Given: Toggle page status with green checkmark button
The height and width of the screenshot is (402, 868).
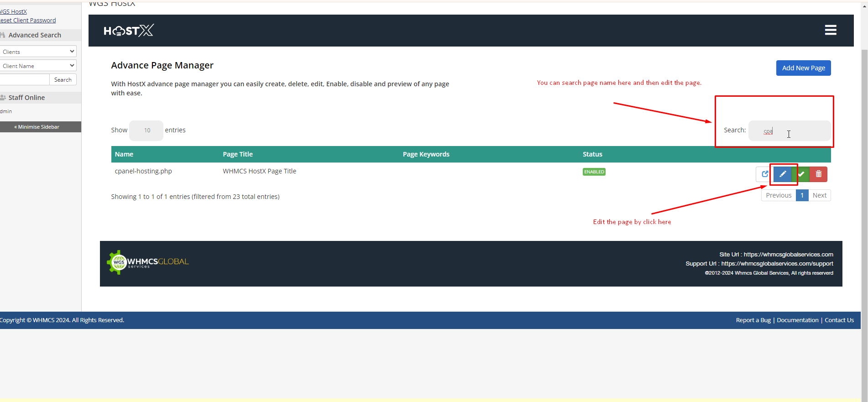Looking at the screenshot, I should (x=801, y=174).
